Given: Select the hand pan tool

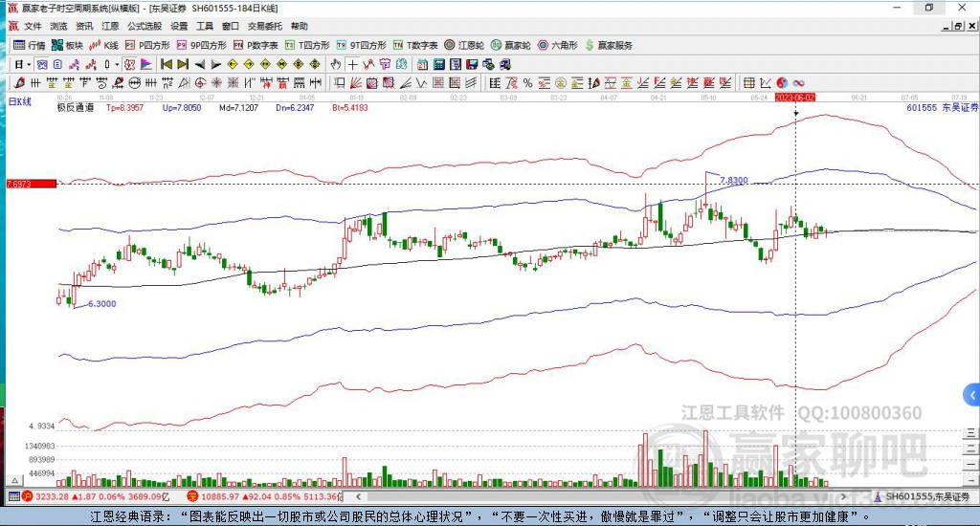Looking at the screenshot, I should [336, 64].
